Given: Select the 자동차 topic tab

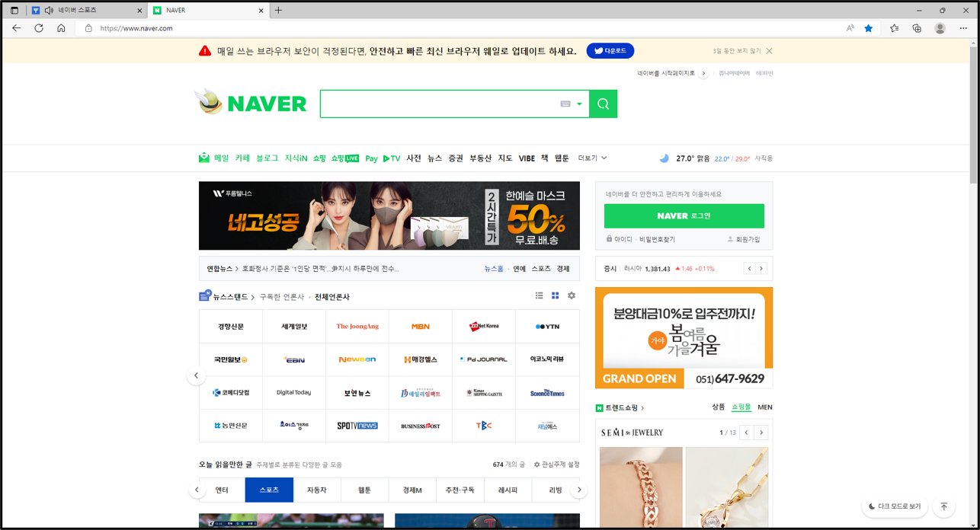Looking at the screenshot, I should pos(317,490).
